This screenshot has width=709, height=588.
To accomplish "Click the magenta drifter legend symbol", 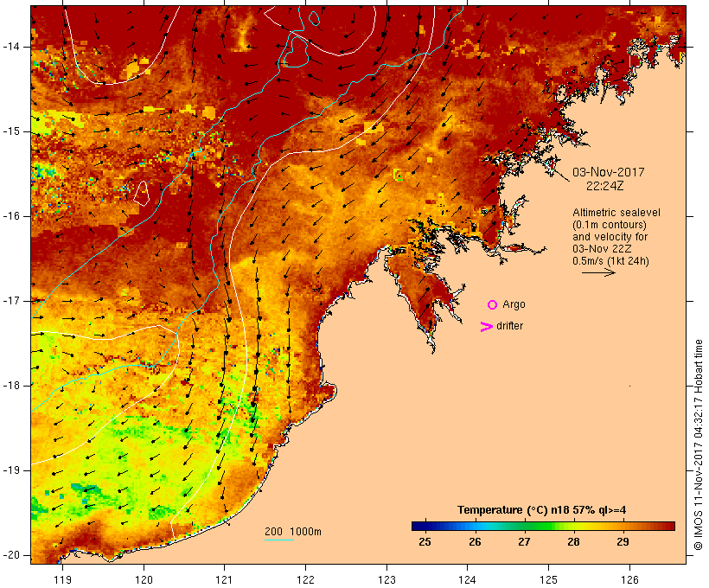I will click(487, 327).
